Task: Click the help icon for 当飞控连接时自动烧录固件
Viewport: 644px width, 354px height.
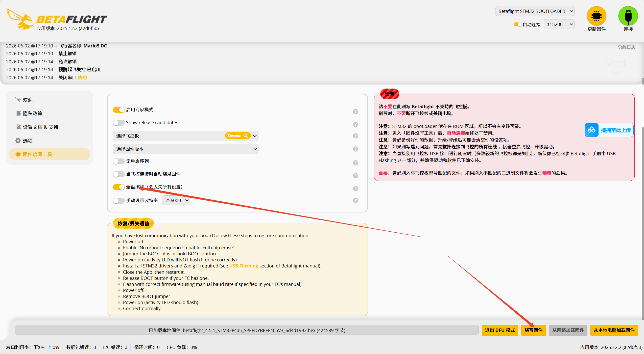Action: click(x=355, y=176)
